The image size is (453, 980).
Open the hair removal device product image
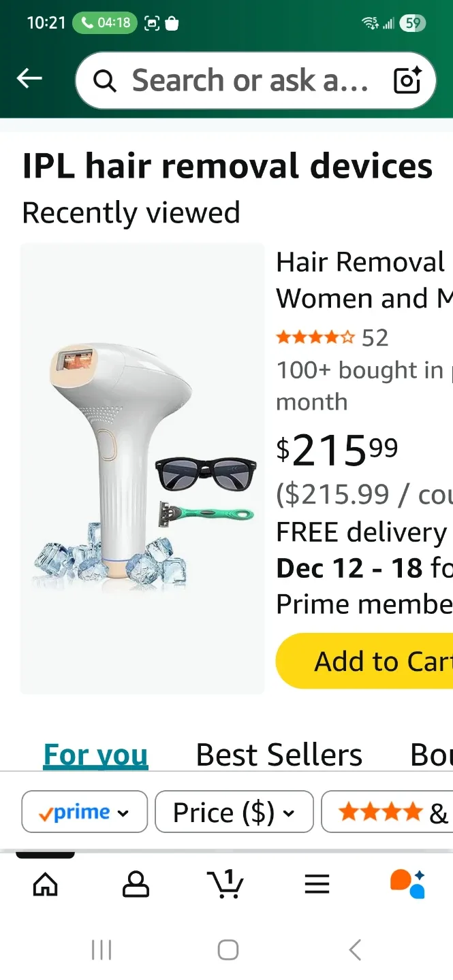pyautogui.click(x=142, y=468)
